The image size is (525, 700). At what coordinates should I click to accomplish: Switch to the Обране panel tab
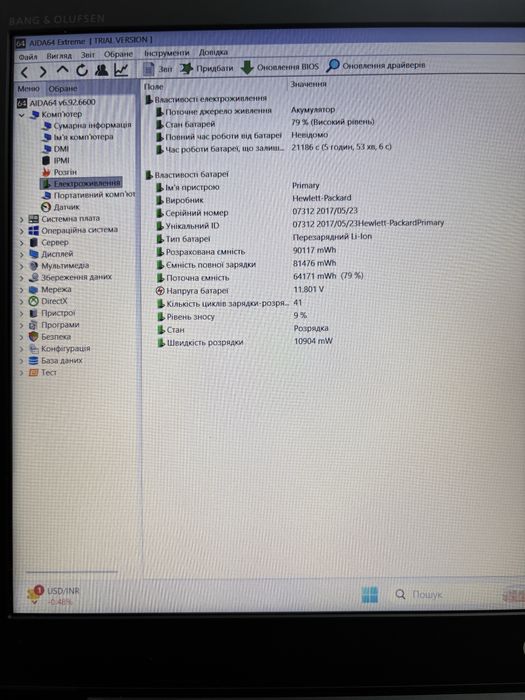(63, 88)
